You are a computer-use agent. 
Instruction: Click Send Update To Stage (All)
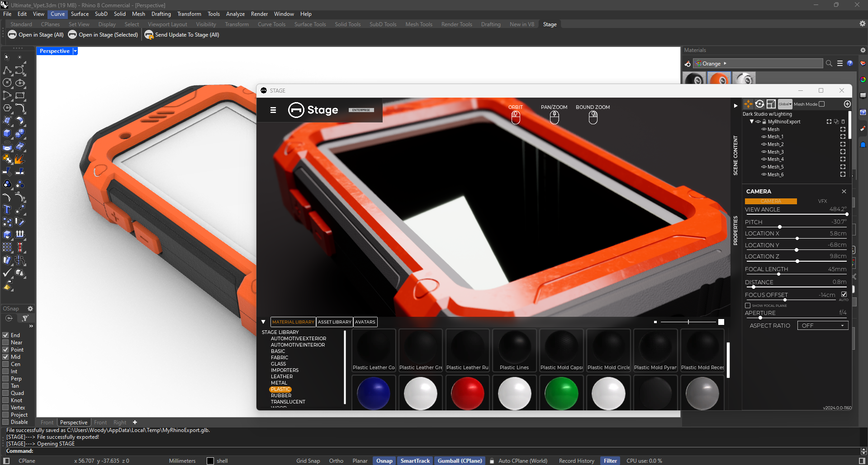182,35
